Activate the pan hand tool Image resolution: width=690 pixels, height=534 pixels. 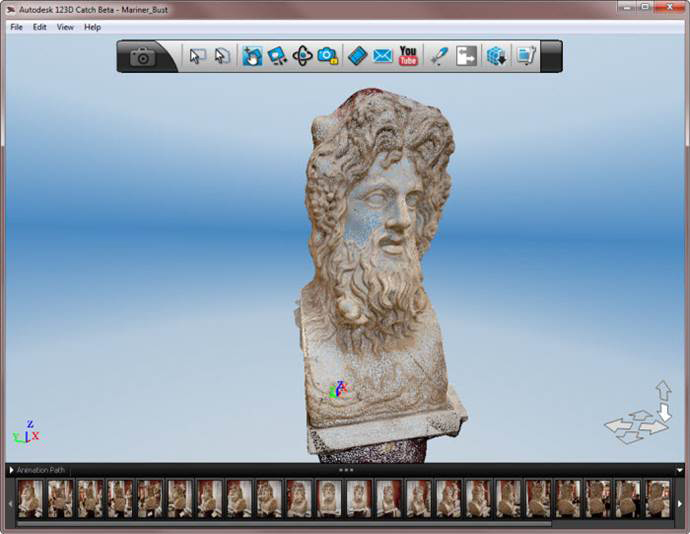[252, 57]
